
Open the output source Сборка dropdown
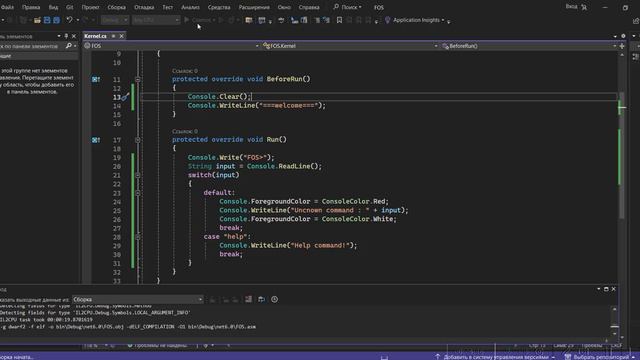138,300
